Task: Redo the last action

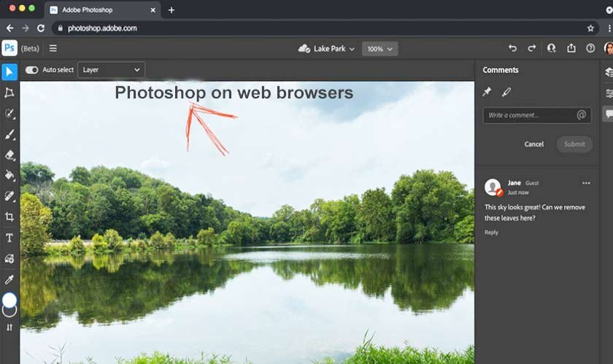Action: [x=532, y=48]
